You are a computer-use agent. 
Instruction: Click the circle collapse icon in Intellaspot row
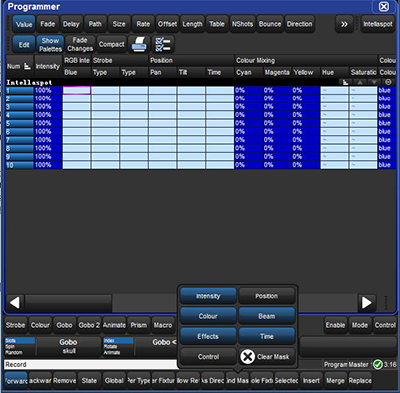pos(388,82)
